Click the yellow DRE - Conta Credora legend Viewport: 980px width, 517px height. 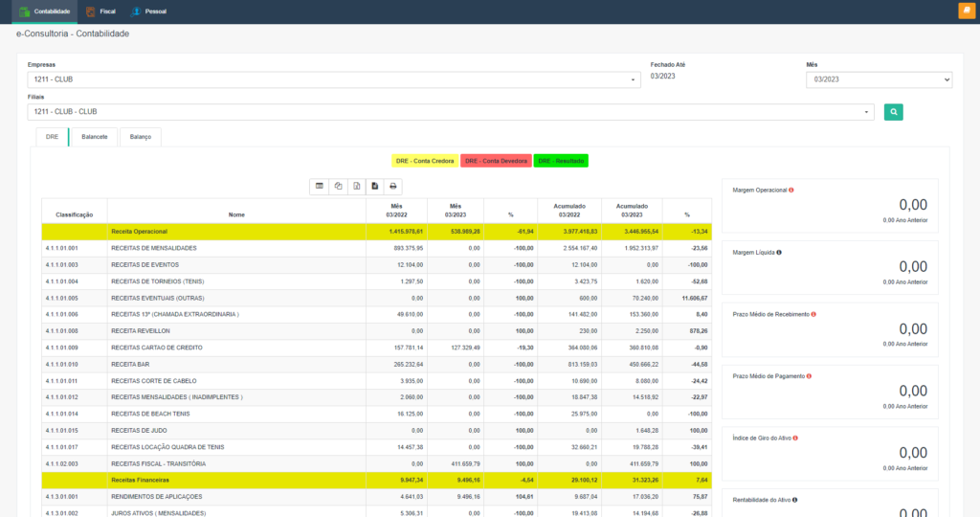(x=425, y=161)
